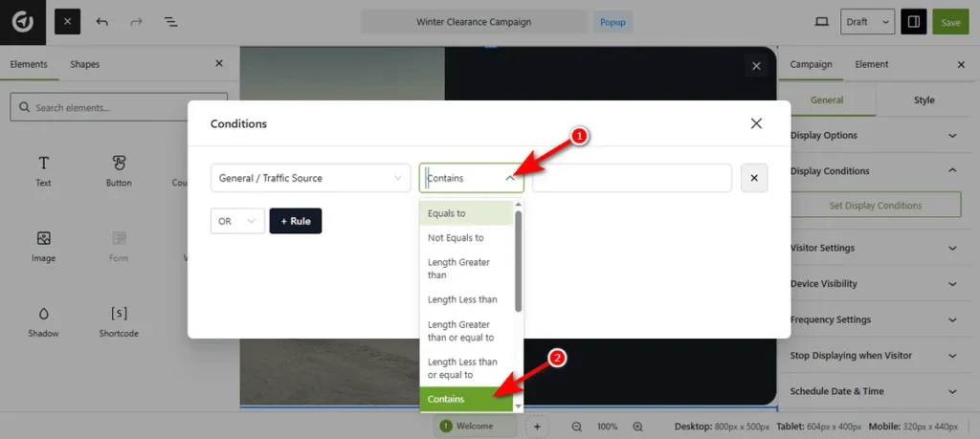Expand the Device Visibility section
This screenshot has height=439, width=980.
click(x=874, y=283)
